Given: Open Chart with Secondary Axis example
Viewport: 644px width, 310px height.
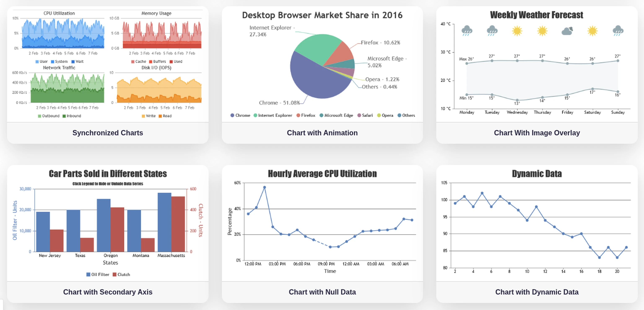Looking at the screenshot, I should pos(108,292).
